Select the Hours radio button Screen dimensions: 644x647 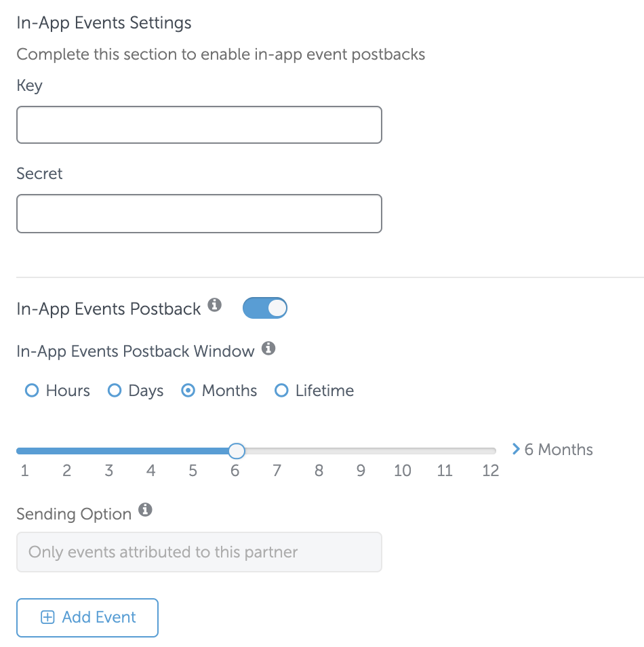(32, 391)
